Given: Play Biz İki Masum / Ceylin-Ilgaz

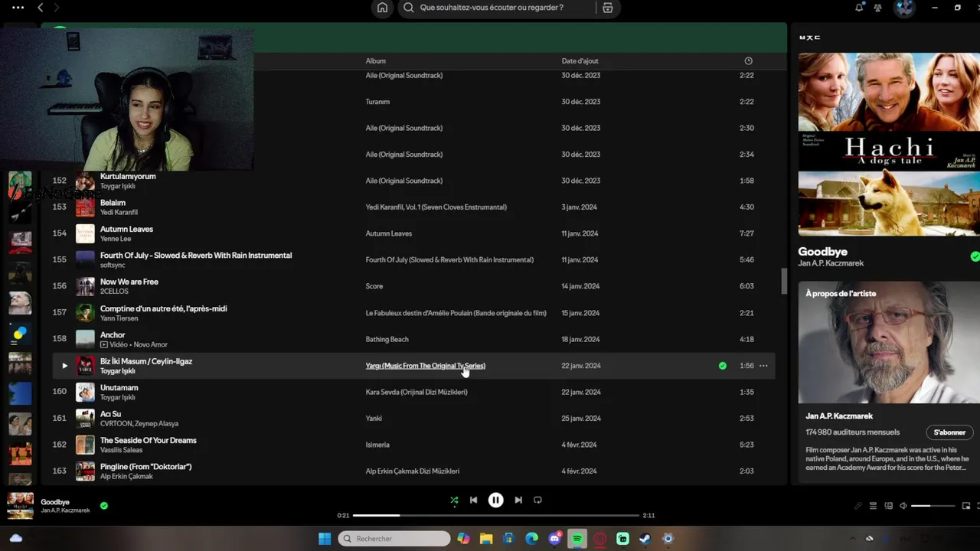Looking at the screenshot, I should pyautogui.click(x=64, y=366).
